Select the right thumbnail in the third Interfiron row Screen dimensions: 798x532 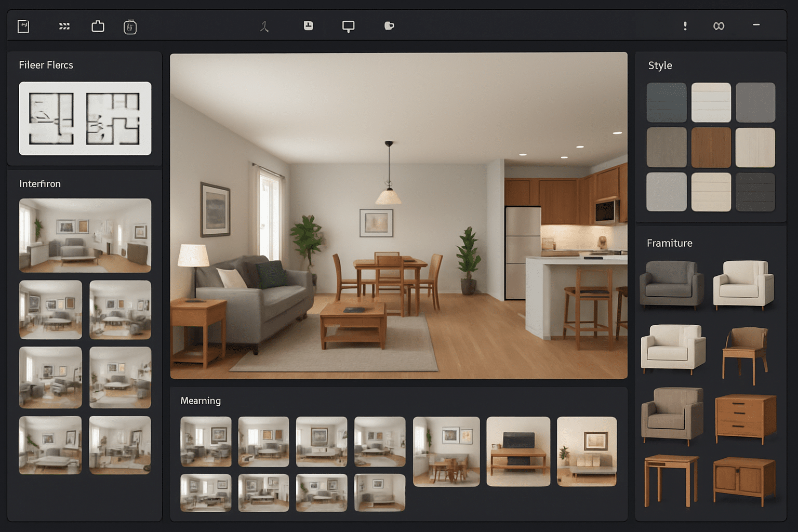[120, 377]
